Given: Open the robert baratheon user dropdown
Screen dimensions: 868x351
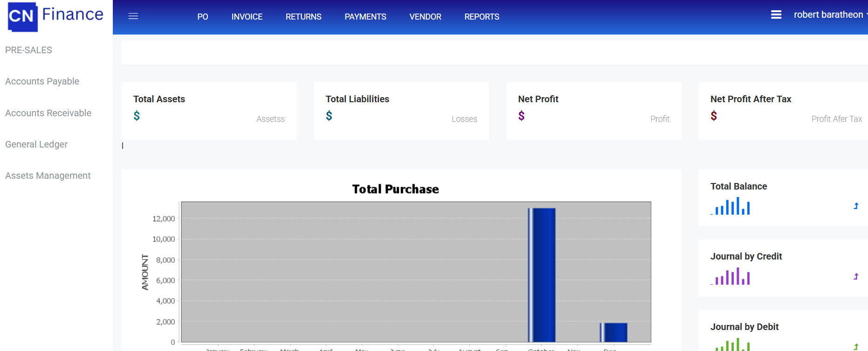Looking at the screenshot, I should point(830,15).
